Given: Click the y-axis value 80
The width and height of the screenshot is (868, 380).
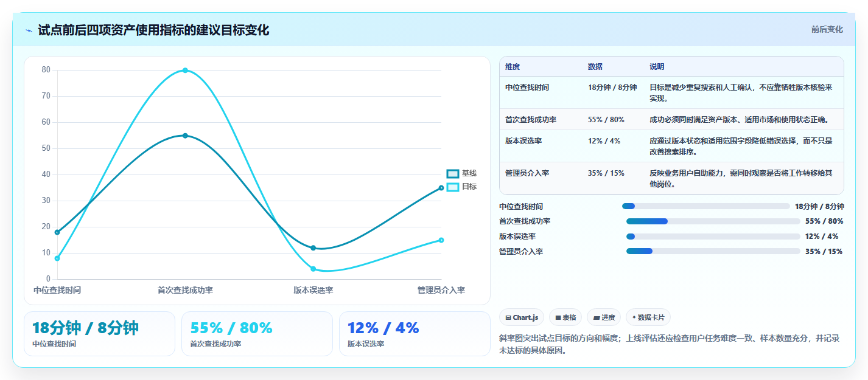Looking at the screenshot, I should (x=46, y=70).
